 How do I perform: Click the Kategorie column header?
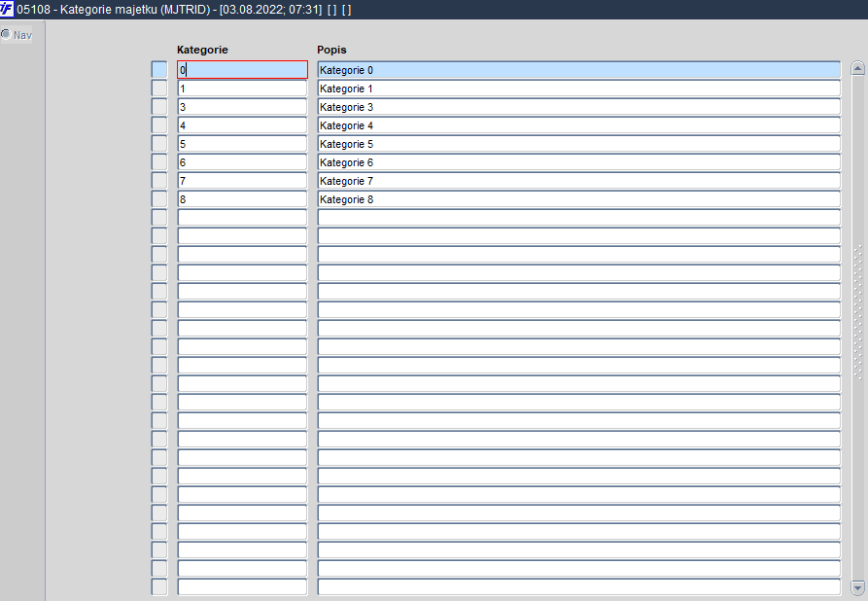point(202,50)
